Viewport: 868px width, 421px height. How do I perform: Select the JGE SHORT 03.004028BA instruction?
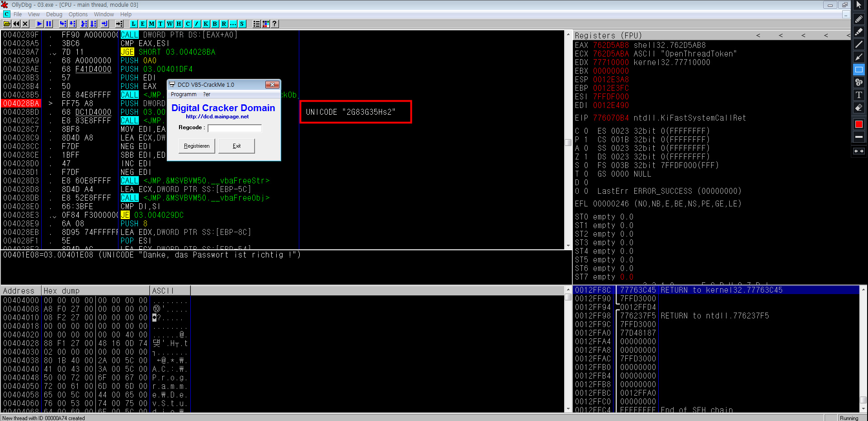click(x=168, y=52)
